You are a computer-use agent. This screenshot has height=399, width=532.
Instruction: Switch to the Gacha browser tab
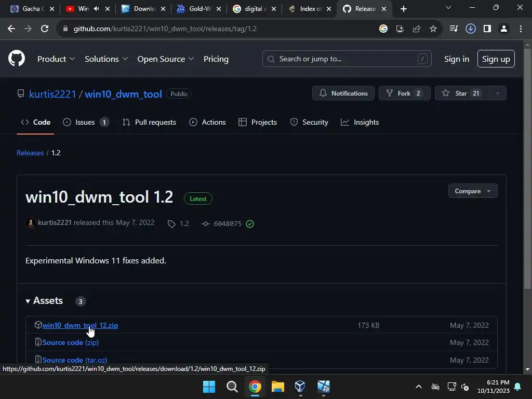pos(32,9)
